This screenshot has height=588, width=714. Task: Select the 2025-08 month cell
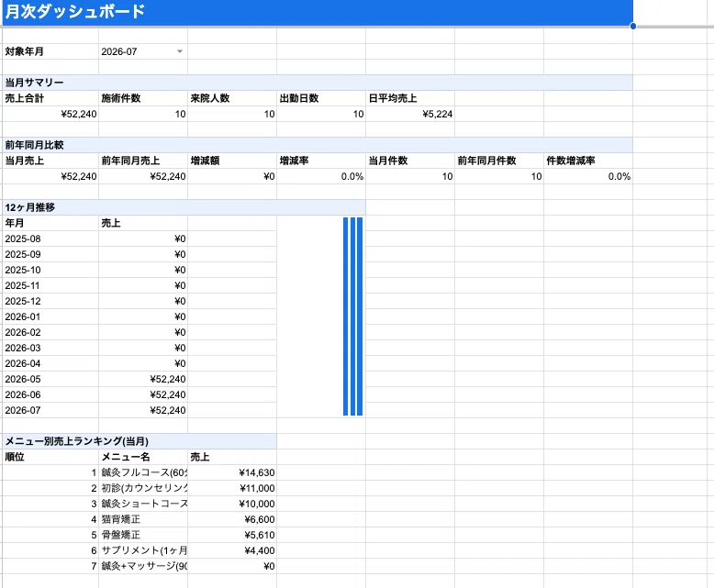click(50, 239)
